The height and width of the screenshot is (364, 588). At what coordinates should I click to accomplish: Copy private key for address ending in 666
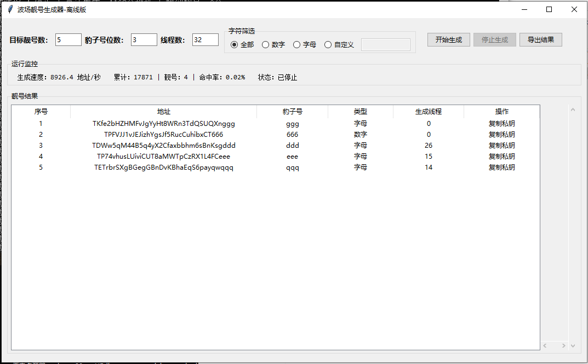coord(501,134)
